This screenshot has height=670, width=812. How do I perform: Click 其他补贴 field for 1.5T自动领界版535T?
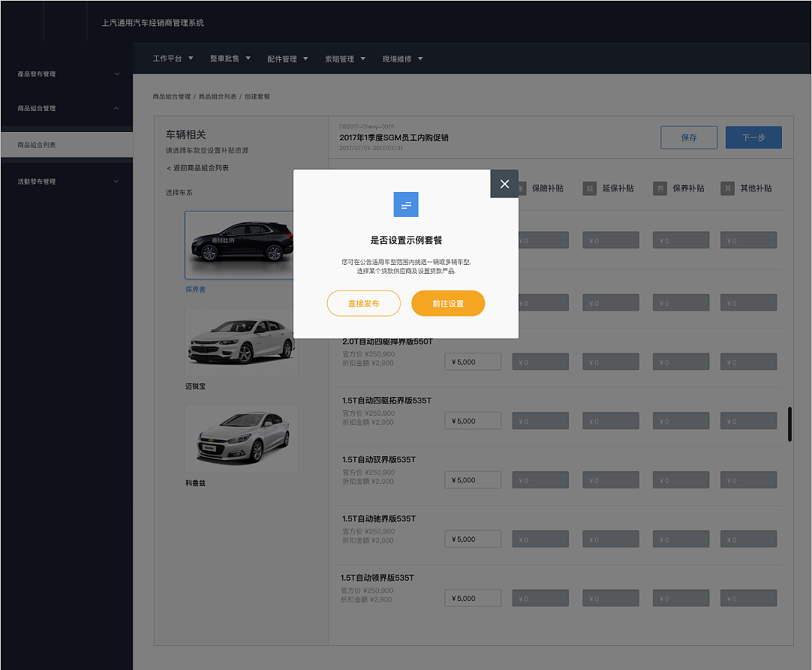[x=748, y=598]
